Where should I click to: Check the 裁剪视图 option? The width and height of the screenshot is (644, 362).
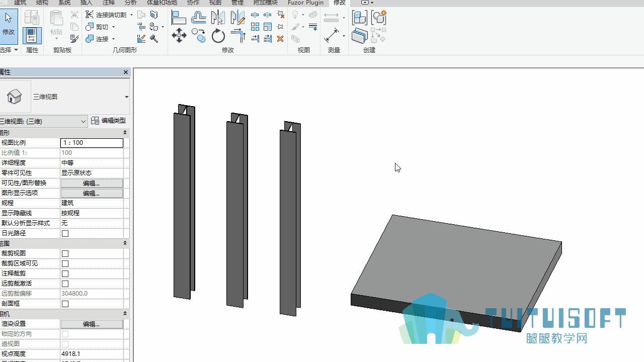pyautogui.click(x=65, y=253)
